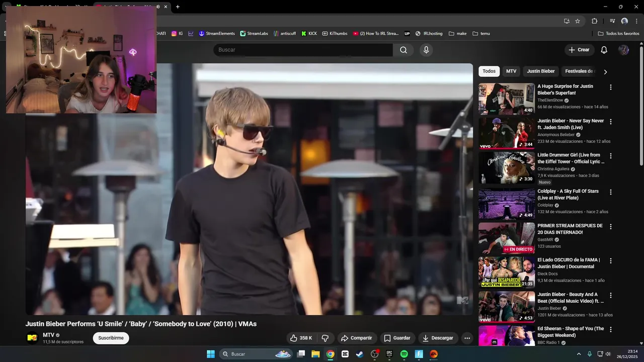The width and height of the screenshot is (644, 362).
Task: Open GastiMR live stream thumbnail
Action: pyautogui.click(x=507, y=238)
